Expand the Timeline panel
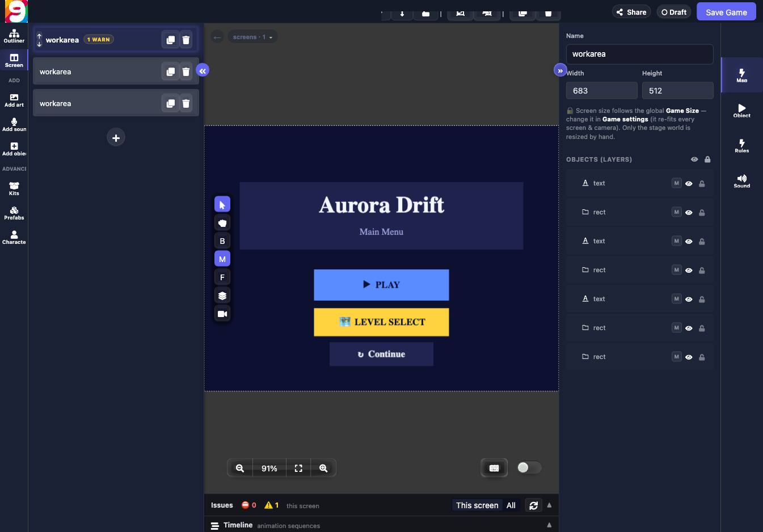Screen dimensions: 763x532 coord(549,525)
